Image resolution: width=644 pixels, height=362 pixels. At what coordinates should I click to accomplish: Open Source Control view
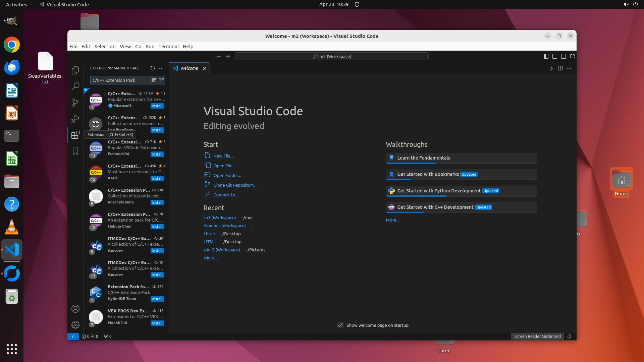tap(75, 102)
